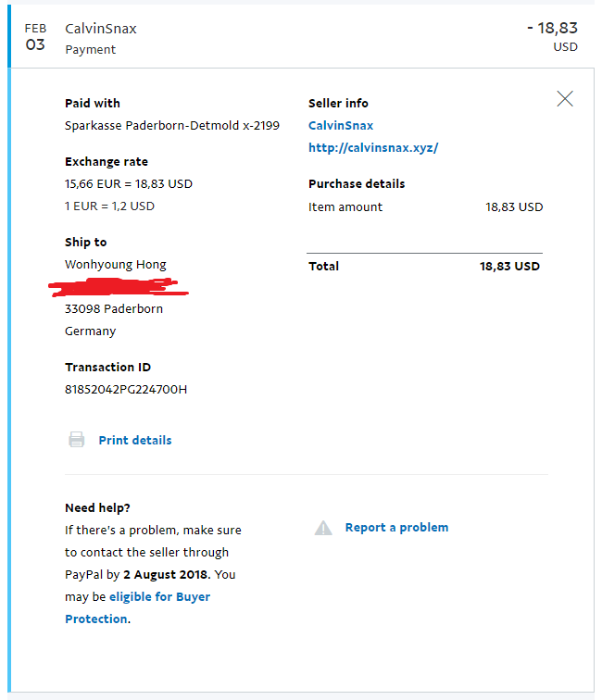Click the FEB 03 transaction date
The height and width of the screenshot is (700, 602).
click(x=35, y=37)
